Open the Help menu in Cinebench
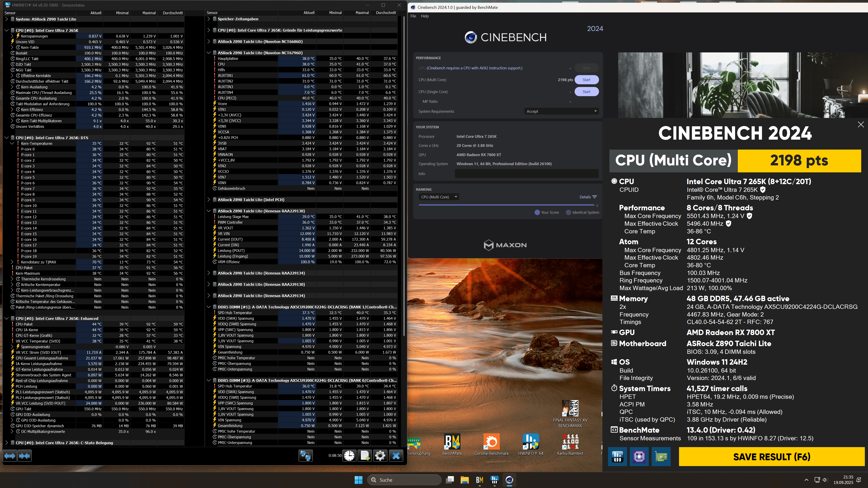The width and height of the screenshot is (868, 488). 425,16
